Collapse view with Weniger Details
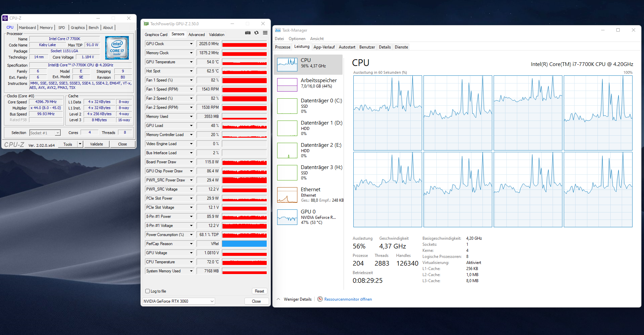 [294, 299]
